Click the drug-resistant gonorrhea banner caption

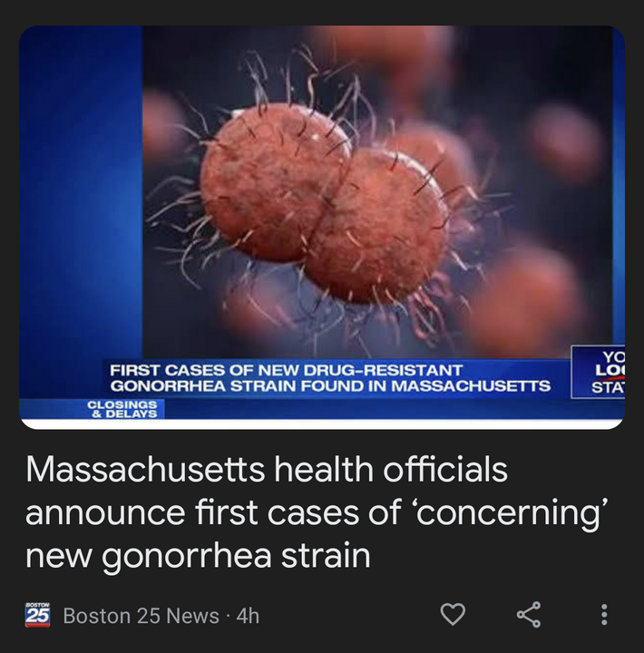(330, 378)
